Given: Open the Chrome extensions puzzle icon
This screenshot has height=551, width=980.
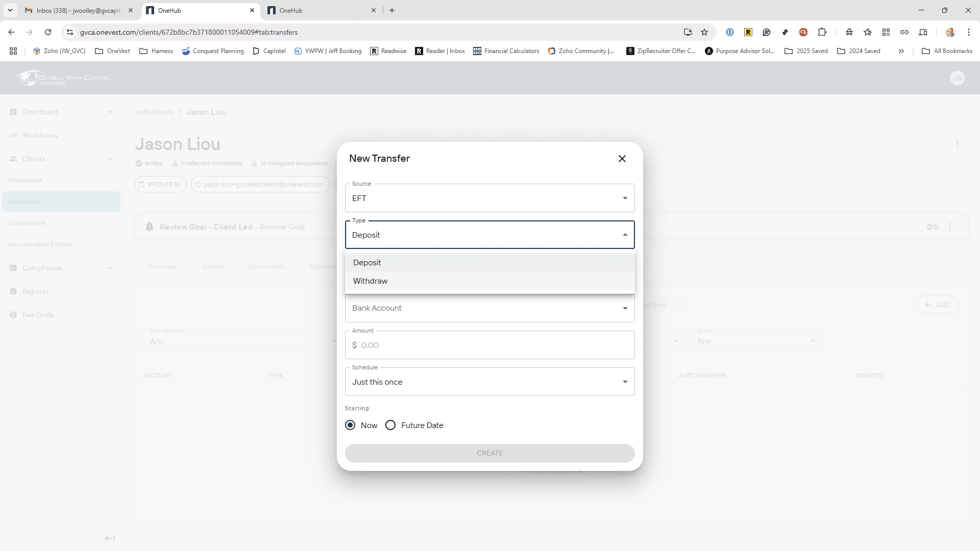Looking at the screenshot, I should [822, 32].
